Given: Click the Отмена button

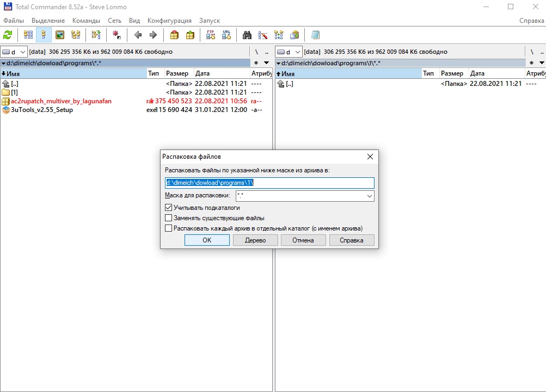Looking at the screenshot, I should (x=303, y=240).
